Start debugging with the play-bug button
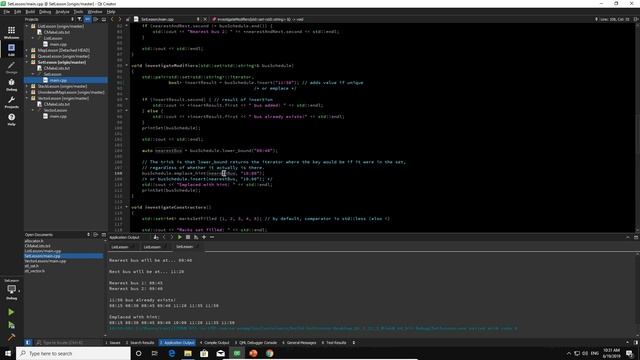The height and width of the screenshot is (360, 640). pyautogui.click(x=11, y=325)
